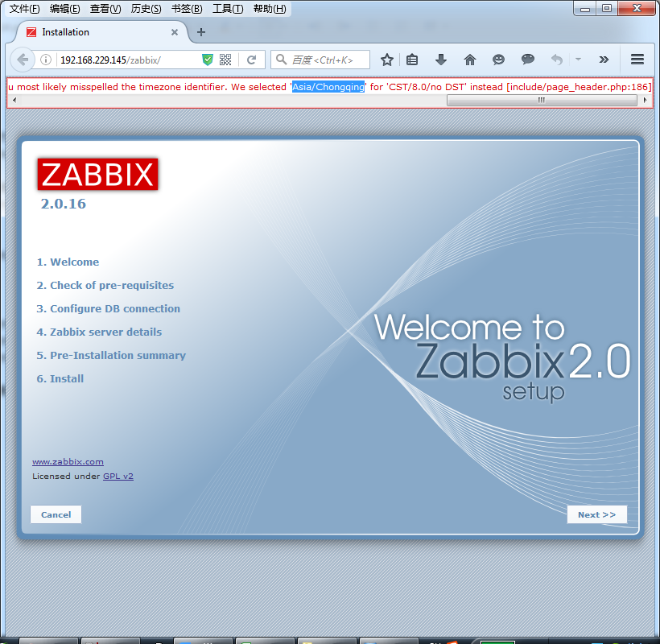Screen dimensions: 660x644
Task: Click the search magnifier icon
Action: tap(281, 60)
